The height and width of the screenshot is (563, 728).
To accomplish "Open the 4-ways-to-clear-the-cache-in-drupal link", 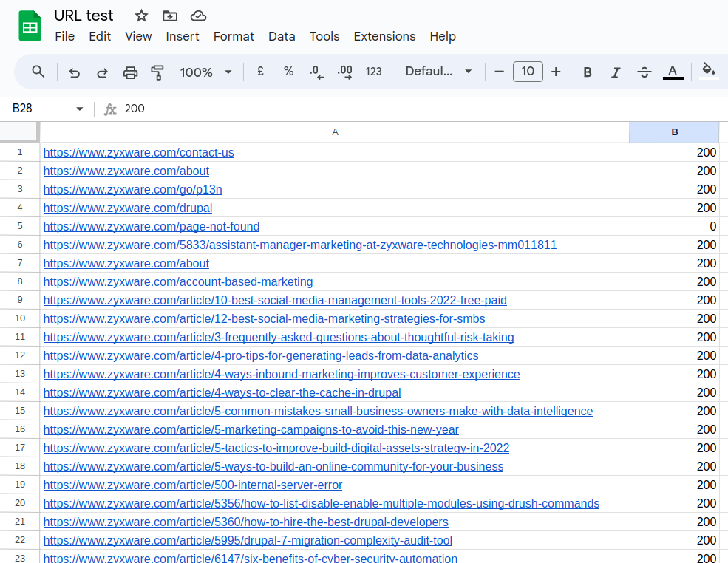I will point(222,392).
